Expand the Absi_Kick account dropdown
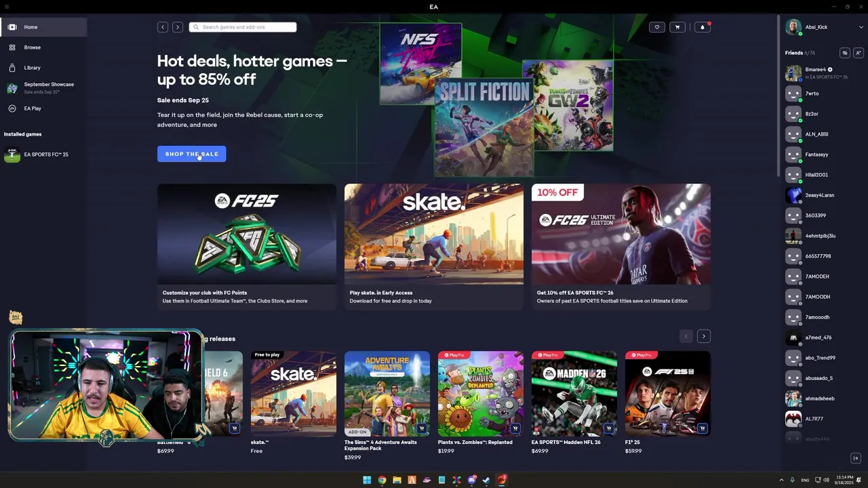868x488 pixels. [x=861, y=27]
